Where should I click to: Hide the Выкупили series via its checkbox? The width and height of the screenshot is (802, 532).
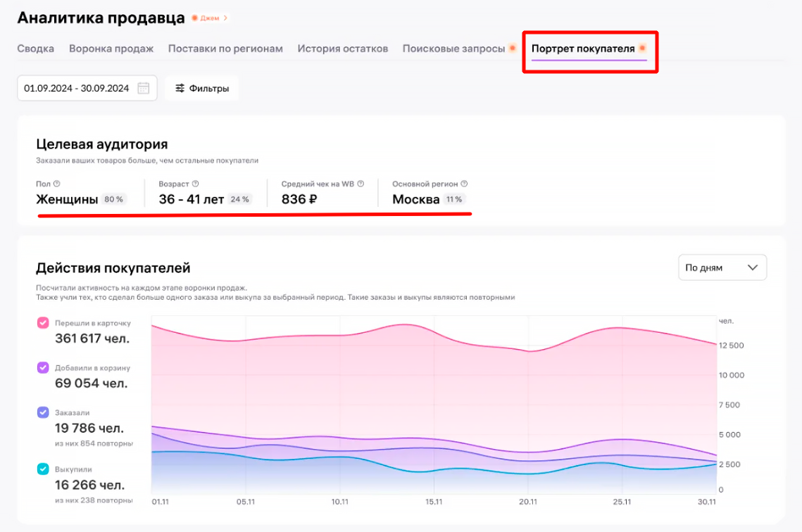click(x=43, y=469)
